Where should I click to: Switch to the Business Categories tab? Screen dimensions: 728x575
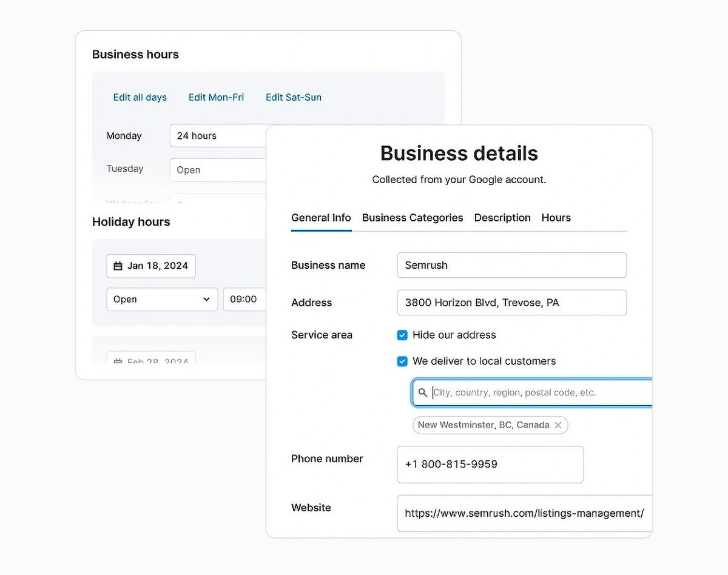[413, 218]
